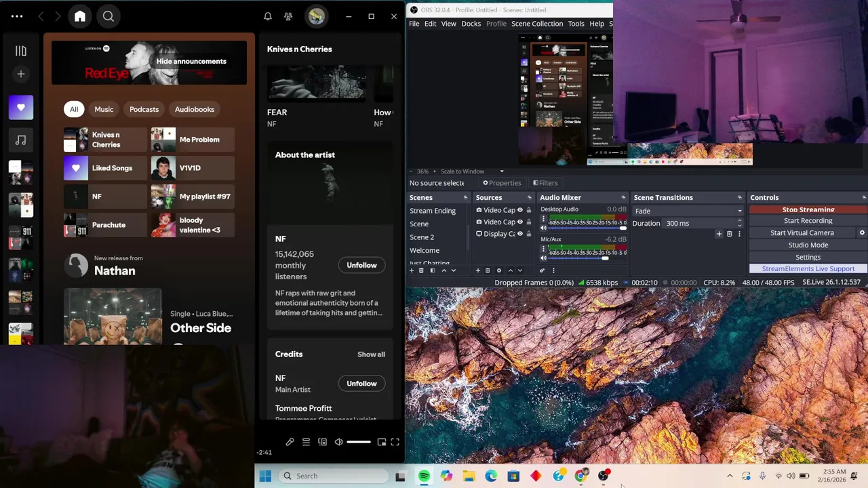Screen dimensions: 868x488
Task: Open File Explorer from the taskbar
Action: tap(469, 476)
